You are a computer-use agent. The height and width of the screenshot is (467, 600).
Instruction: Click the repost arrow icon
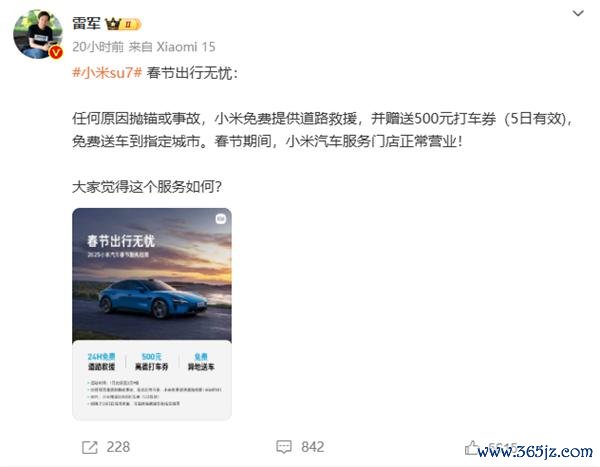coord(90,447)
